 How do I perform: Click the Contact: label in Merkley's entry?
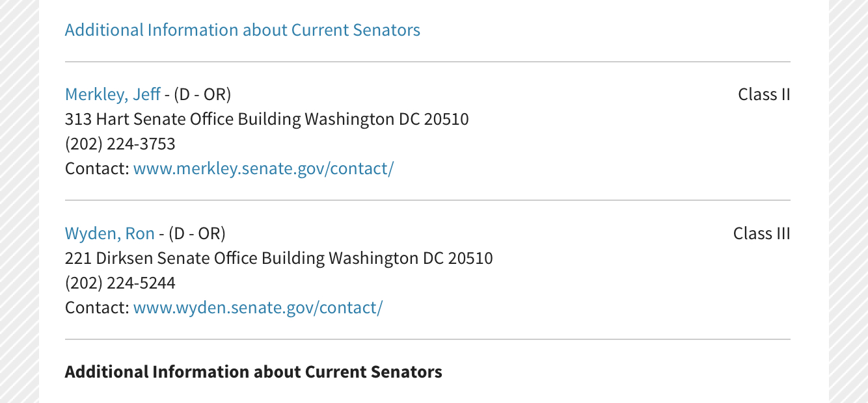coord(97,169)
